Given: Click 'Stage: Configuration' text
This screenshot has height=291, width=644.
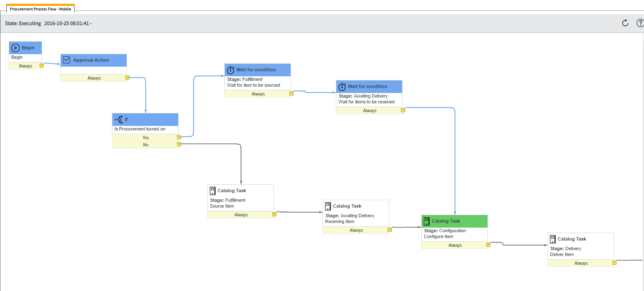Looking at the screenshot, I should point(445,231).
